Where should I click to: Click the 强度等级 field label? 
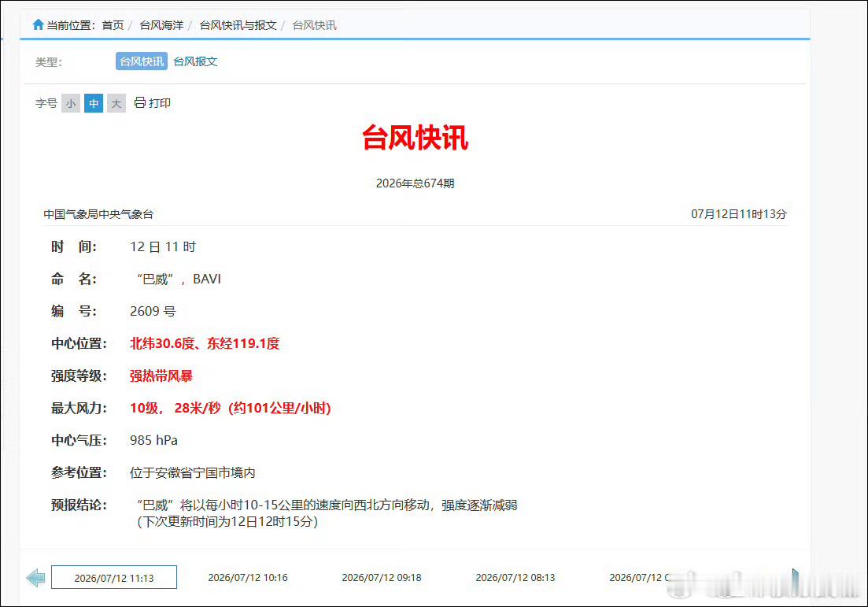79,376
